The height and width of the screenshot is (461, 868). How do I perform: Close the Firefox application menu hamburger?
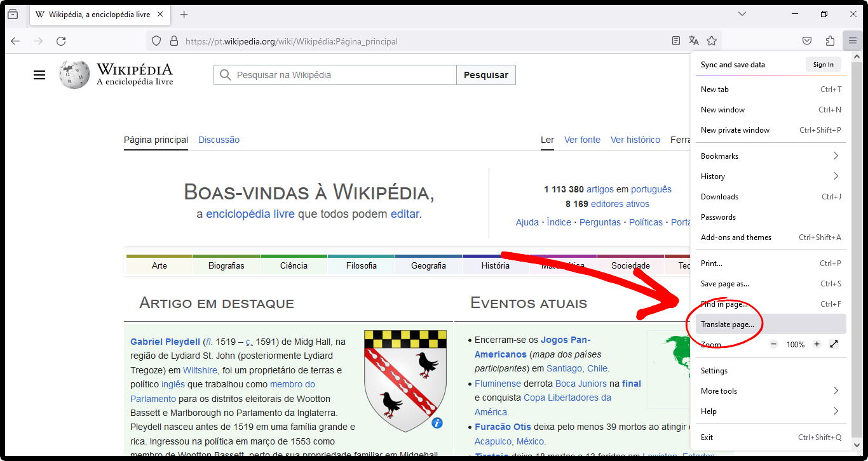853,41
